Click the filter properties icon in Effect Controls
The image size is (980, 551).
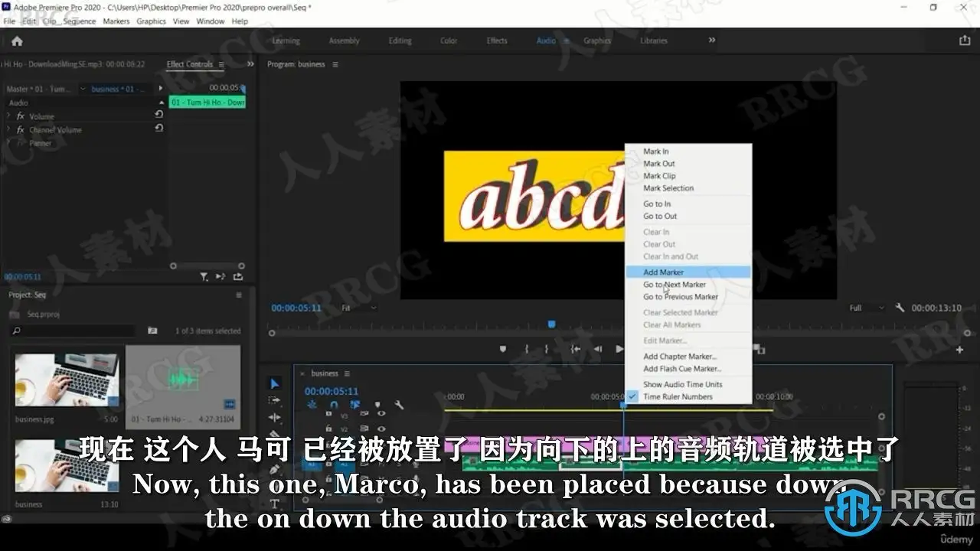[x=204, y=277]
